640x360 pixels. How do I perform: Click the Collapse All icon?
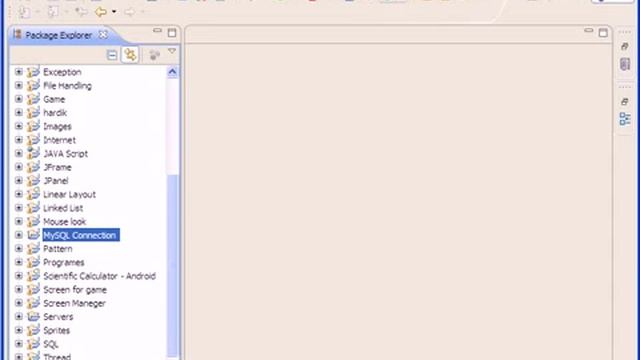click(112, 55)
